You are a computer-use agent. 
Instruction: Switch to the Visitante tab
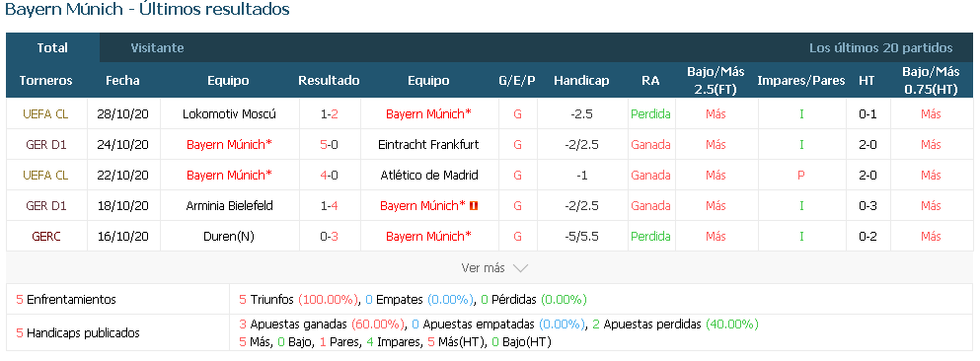click(x=157, y=48)
